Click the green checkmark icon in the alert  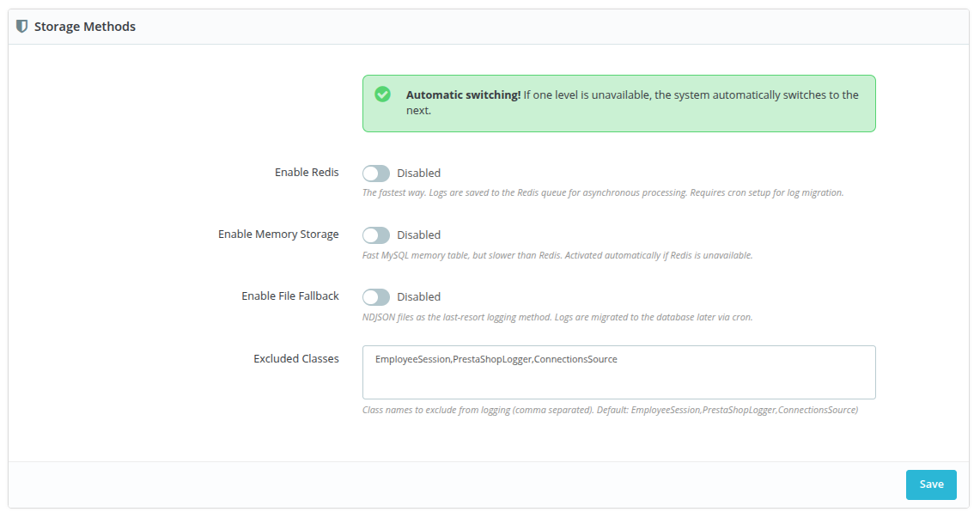click(382, 94)
